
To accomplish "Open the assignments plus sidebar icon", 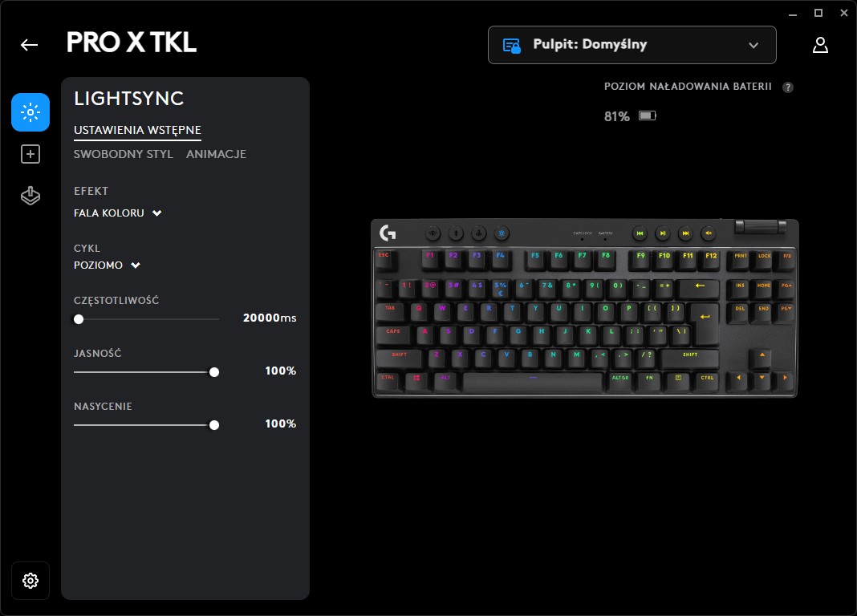I will [30, 154].
